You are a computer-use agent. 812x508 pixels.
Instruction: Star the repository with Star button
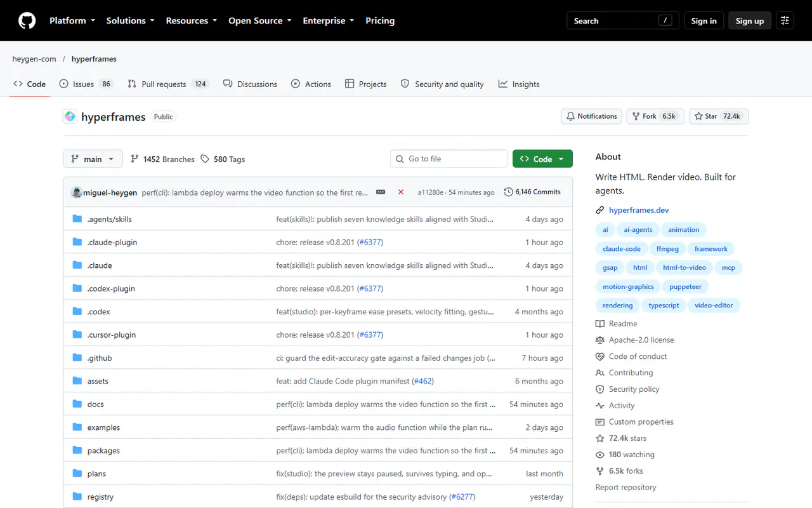pos(719,116)
